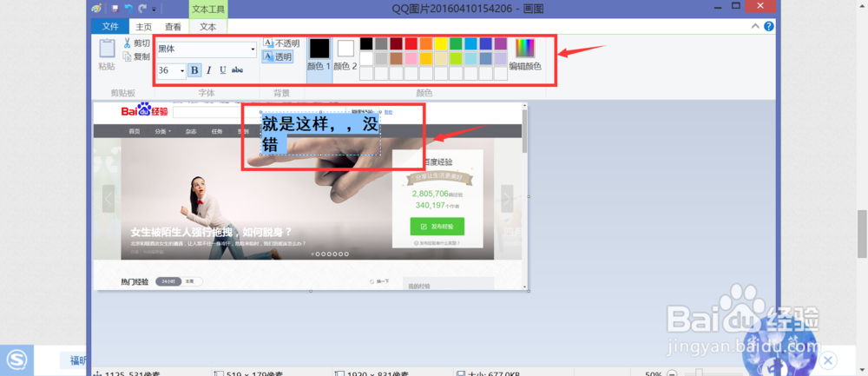
Task: Close the floating widget with circled X
Action: coord(827,361)
